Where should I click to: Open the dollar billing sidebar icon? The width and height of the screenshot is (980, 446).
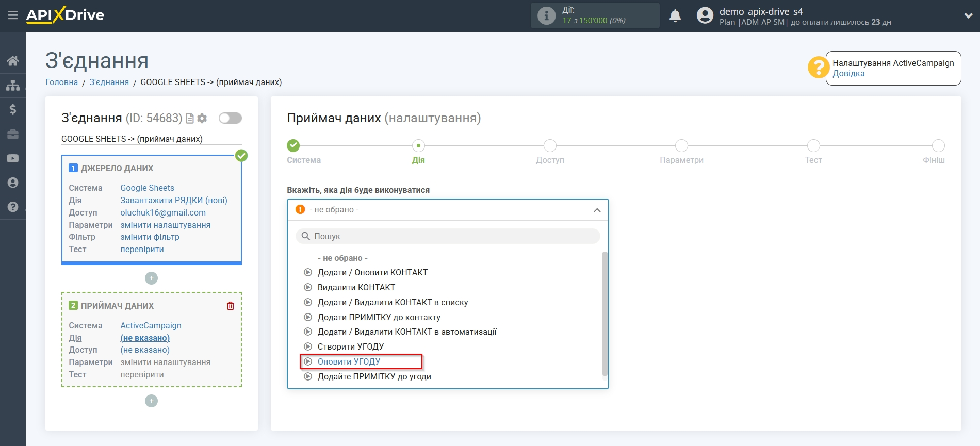(x=13, y=109)
